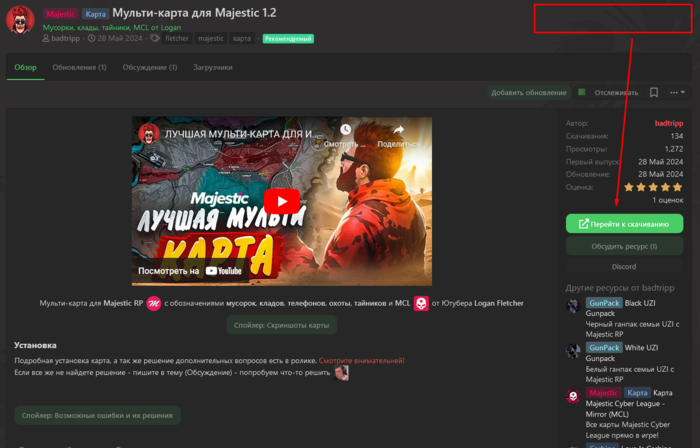The image size is (700, 448).
Task: Click the Обсудить ресурс (1) button
Action: [x=625, y=246]
